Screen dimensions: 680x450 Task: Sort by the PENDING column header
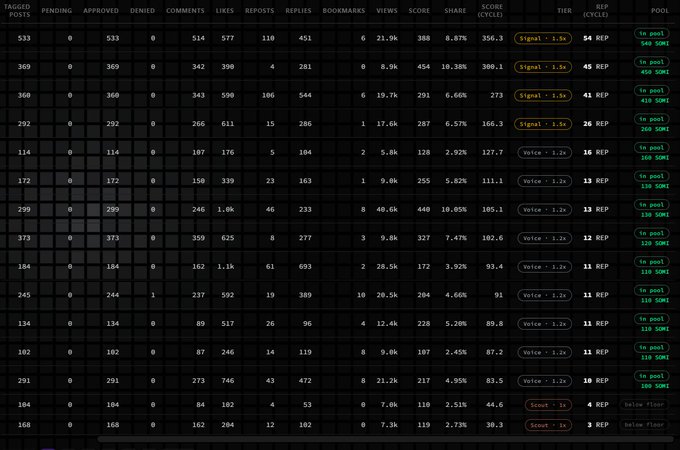pyautogui.click(x=57, y=10)
